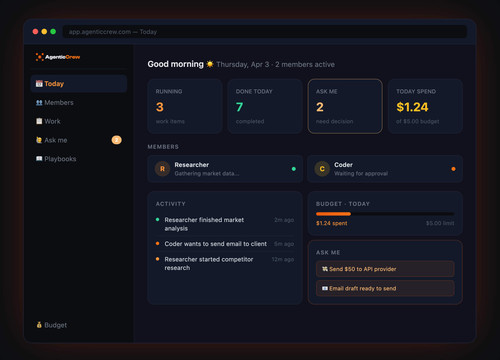Viewport: 500px width, 360px height.
Task: Click the yellow minimize window dot
Action: coord(44,32)
